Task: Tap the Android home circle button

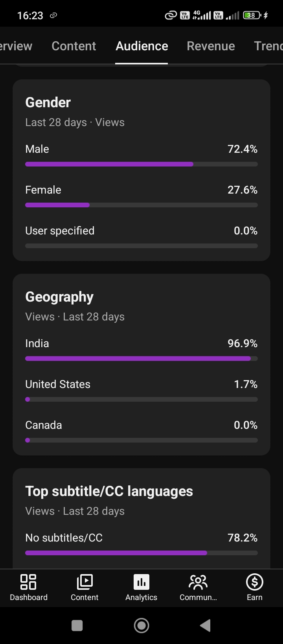Action: 141,626
